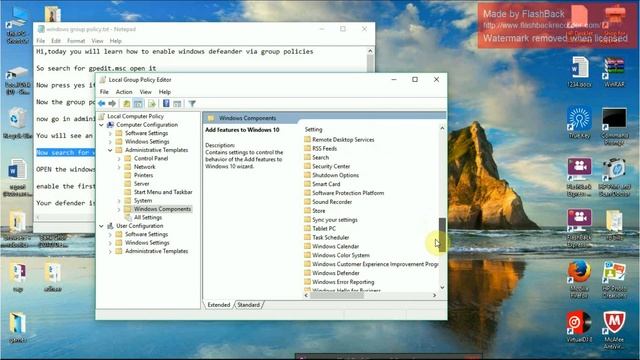
Task: Select Smart Card in the settings list
Action: tap(326, 184)
